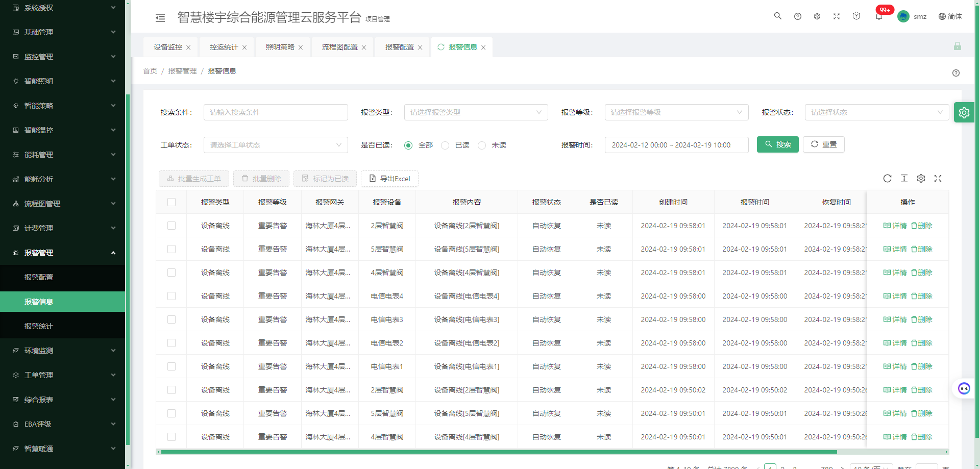Close the 报警信息 tab
The height and width of the screenshot is (469, 980).
(x=483, y=47)
